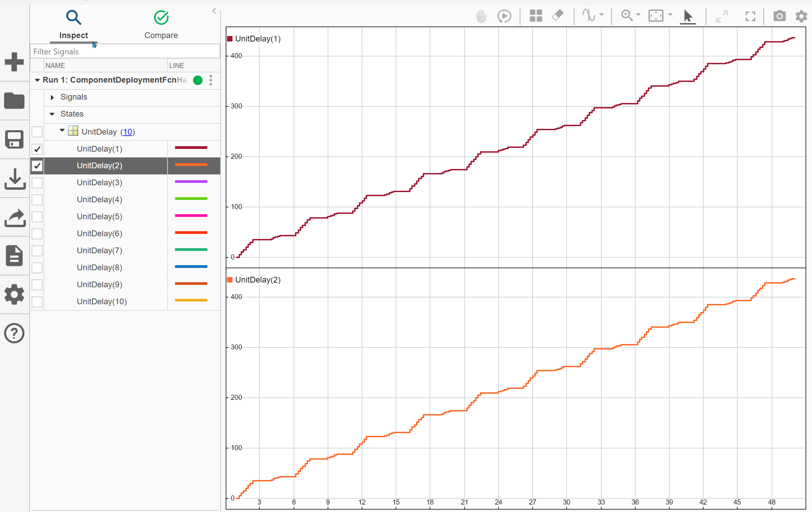Click the create report document icon
This screenshot has height=512, width=812.
pyautogui.click(x=15, y=256)
